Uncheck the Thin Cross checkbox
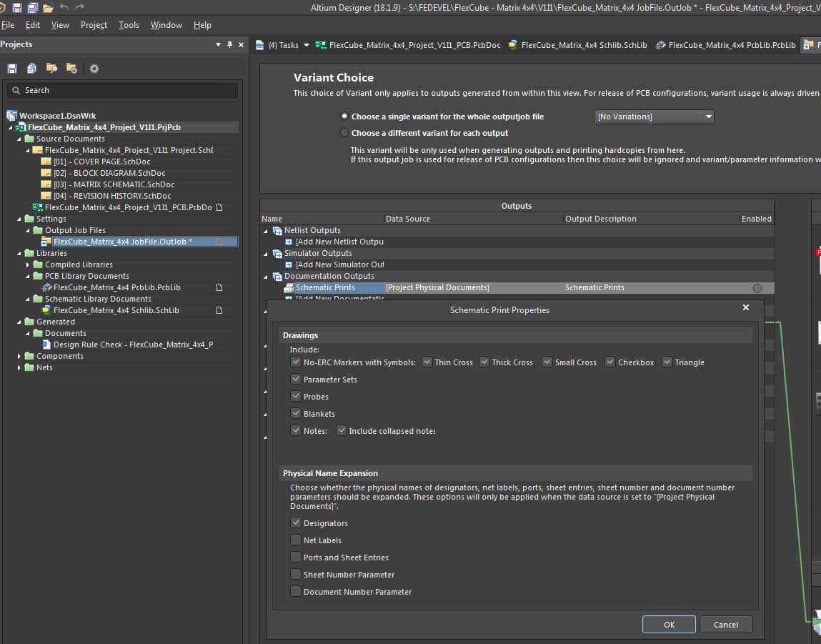821x644 pixels. [427, 362]
